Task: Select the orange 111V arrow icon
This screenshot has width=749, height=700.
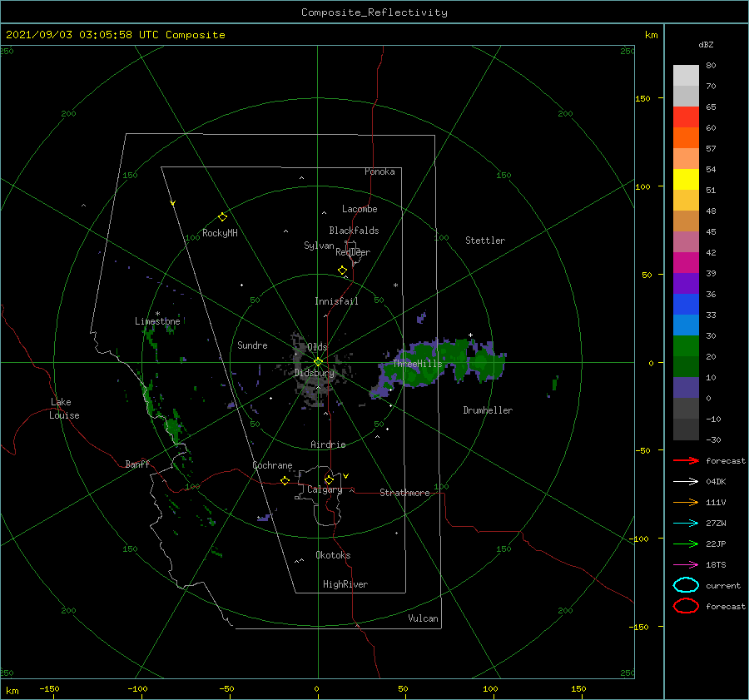Action: 686,502
